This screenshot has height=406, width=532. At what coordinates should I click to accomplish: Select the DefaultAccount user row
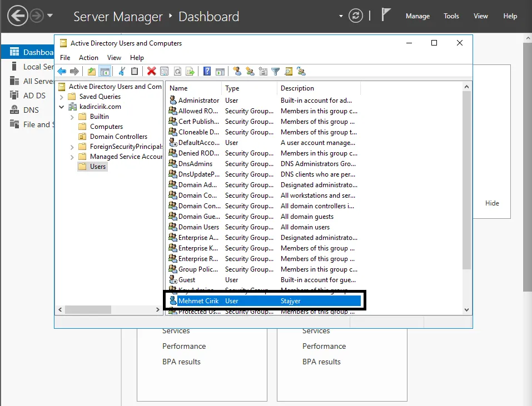pyautogui.click(x=263, y=143)
